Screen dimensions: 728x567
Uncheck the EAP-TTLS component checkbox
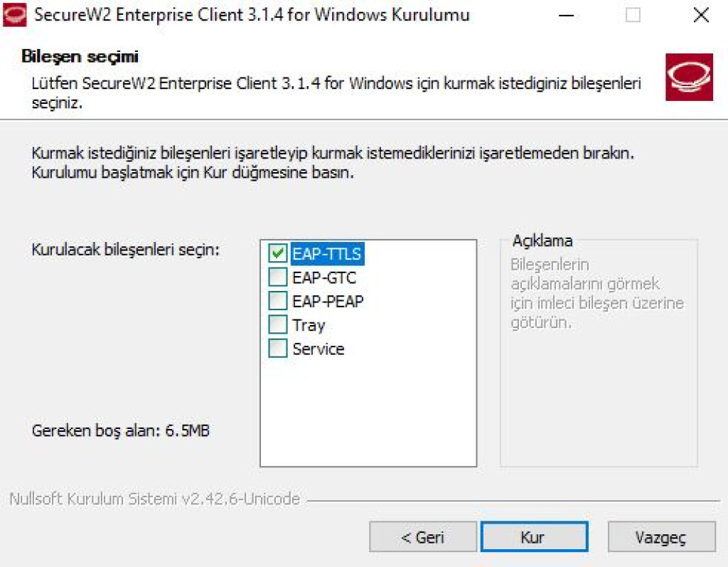(278, 254)
